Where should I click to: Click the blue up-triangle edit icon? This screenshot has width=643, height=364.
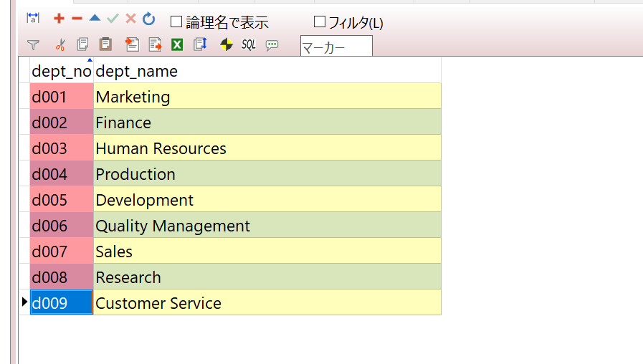95,18
